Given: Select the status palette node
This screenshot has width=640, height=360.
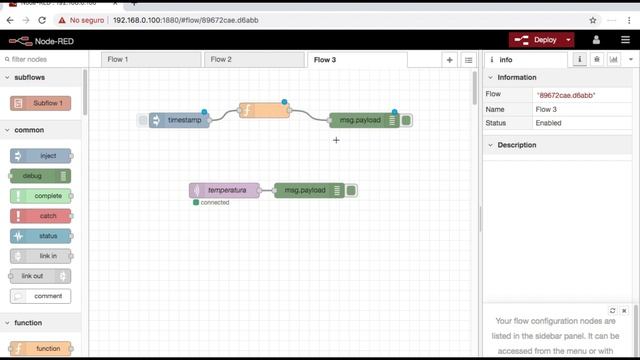Looking at the screenshot, I should click(40, 236).
